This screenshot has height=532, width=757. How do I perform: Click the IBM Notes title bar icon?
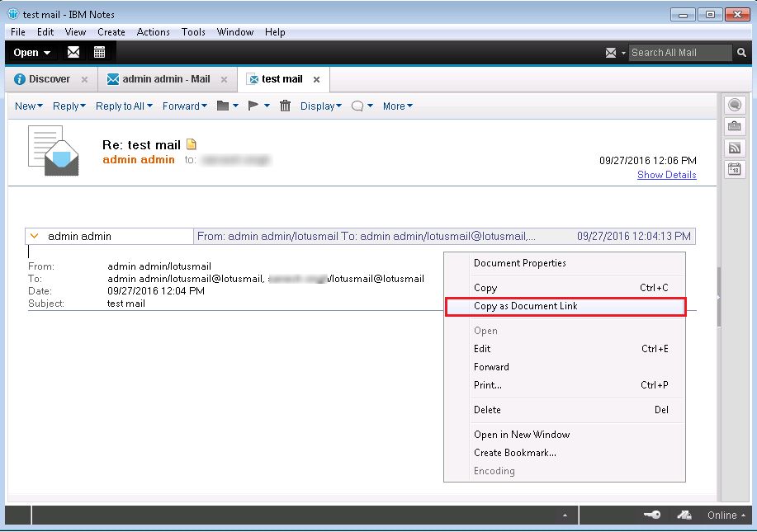pos(13,14)
